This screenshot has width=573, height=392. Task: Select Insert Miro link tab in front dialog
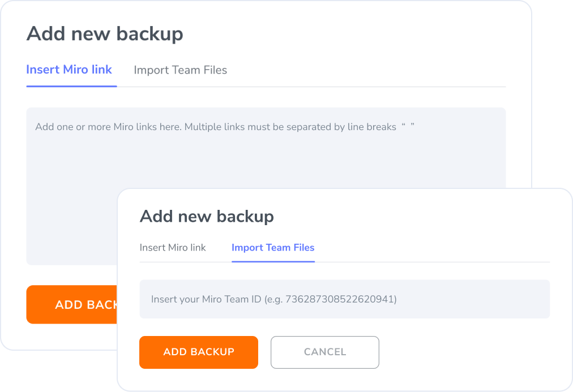173,248
